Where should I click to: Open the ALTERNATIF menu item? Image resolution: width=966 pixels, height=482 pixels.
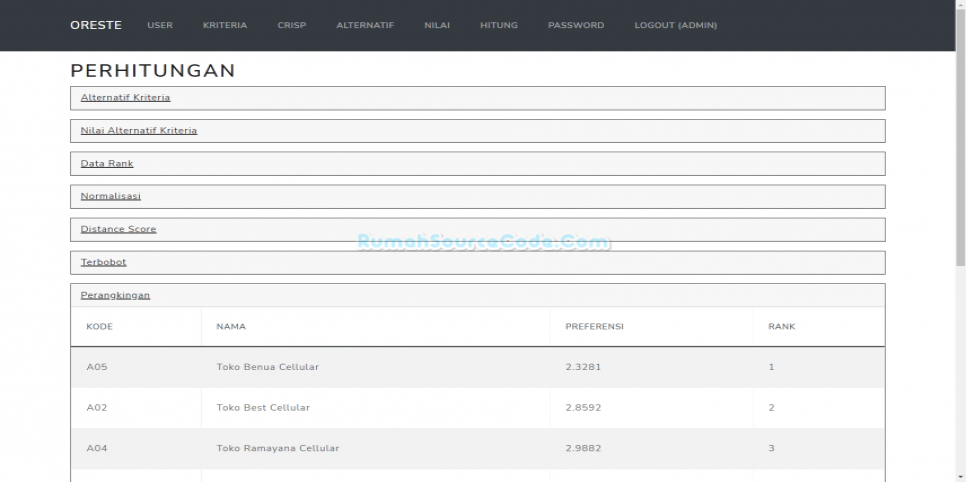coord(365,25)
